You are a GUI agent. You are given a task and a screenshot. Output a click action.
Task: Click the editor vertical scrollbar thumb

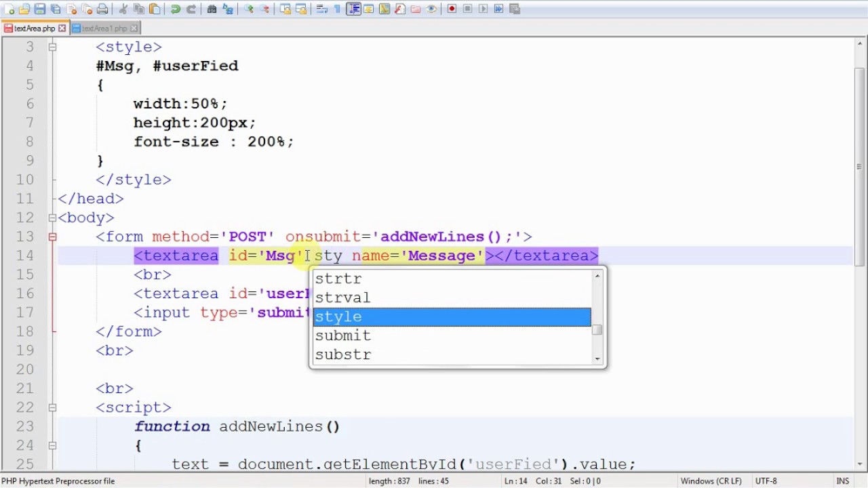tap(860, 166)
